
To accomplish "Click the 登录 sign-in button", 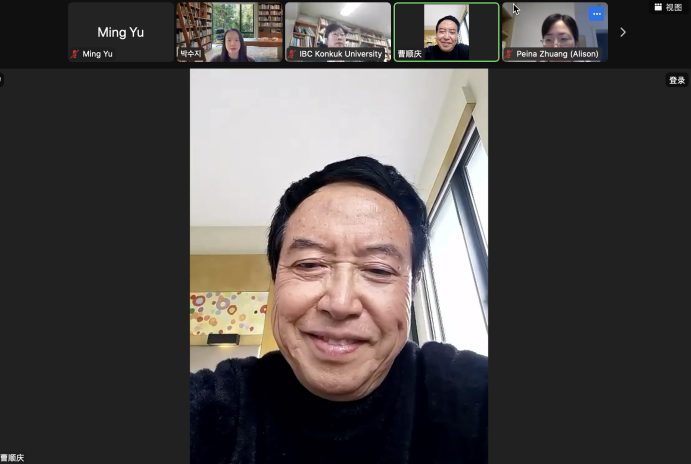I will 677,80.
